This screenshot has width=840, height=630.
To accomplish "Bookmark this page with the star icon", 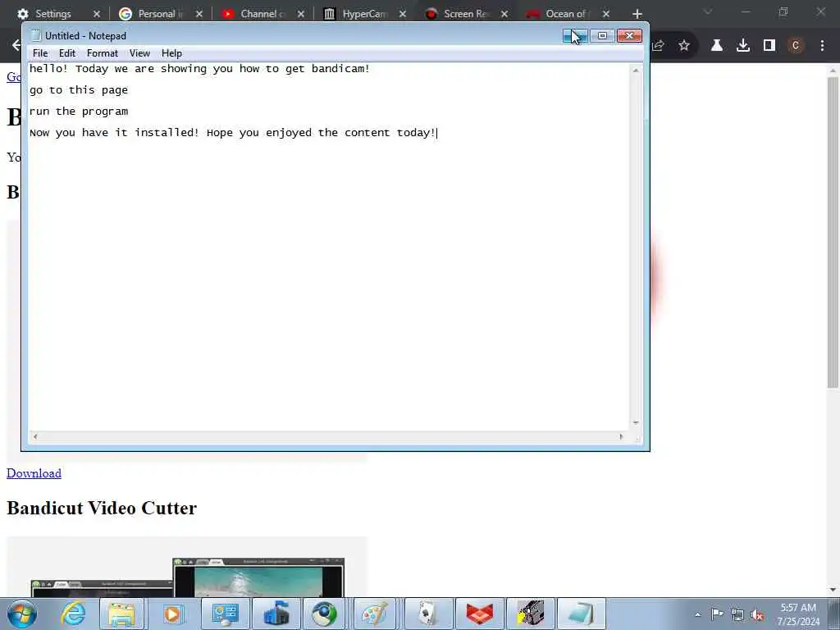I will [684, 46].
